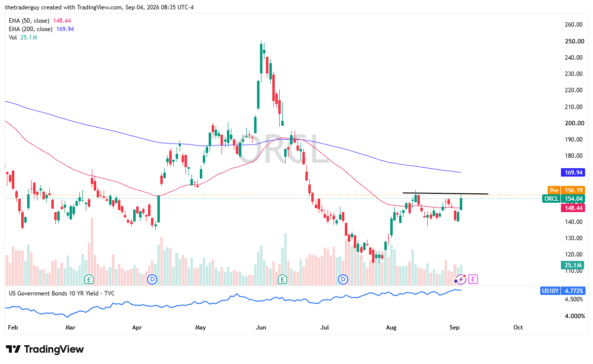Click the 4.500% yield scale value
Viewport: 593px width, 364px height.
575,299
